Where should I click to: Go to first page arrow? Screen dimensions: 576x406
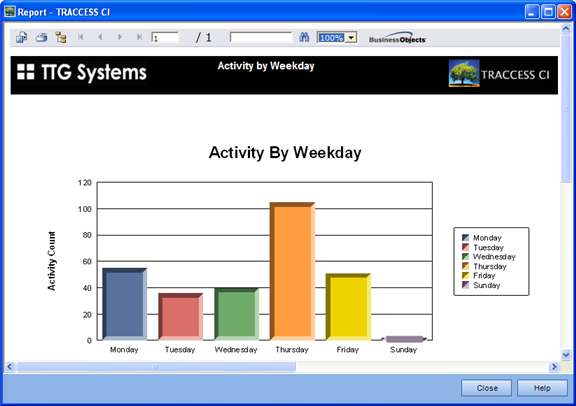[81, 37]
